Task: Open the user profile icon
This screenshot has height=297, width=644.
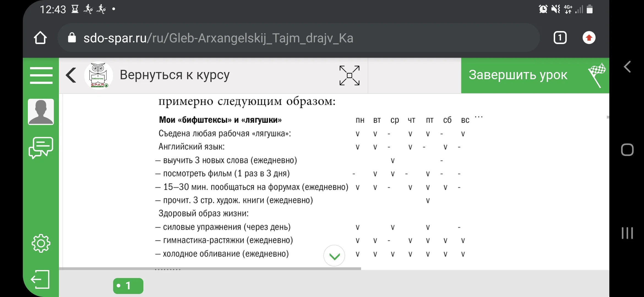Action: (41, 111)
